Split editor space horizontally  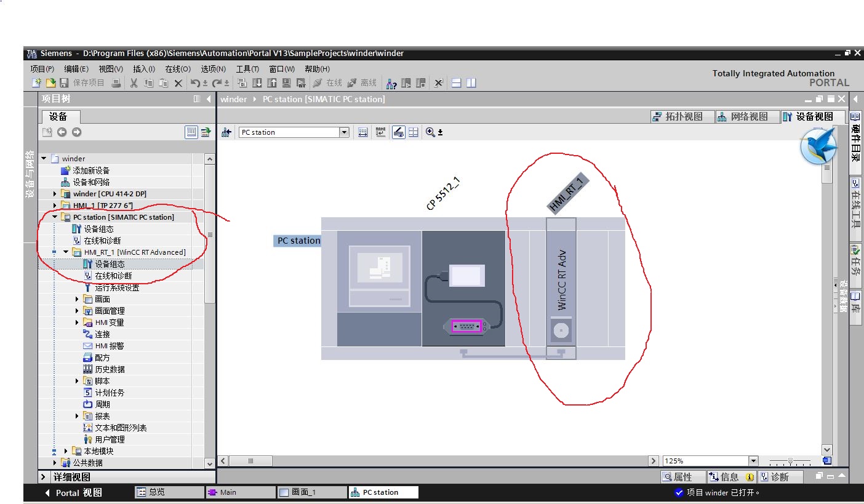pos(457,83)
